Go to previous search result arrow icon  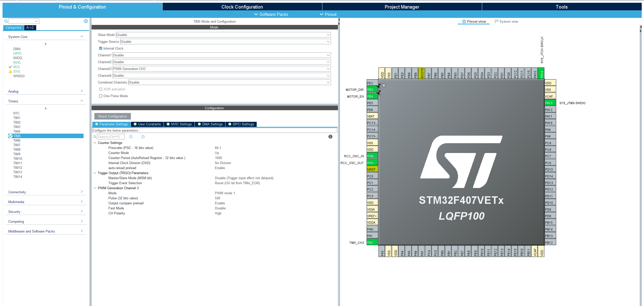pos(131,137)
